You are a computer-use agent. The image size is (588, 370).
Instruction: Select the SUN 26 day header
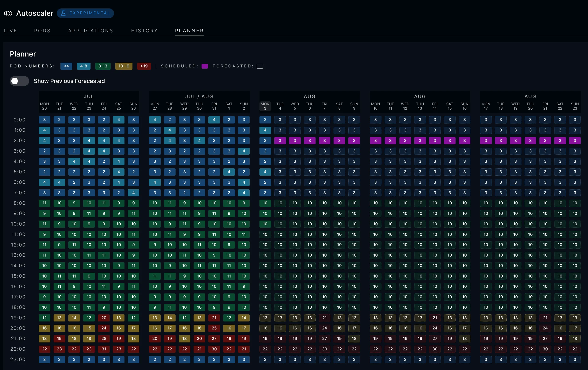(133, 106)
